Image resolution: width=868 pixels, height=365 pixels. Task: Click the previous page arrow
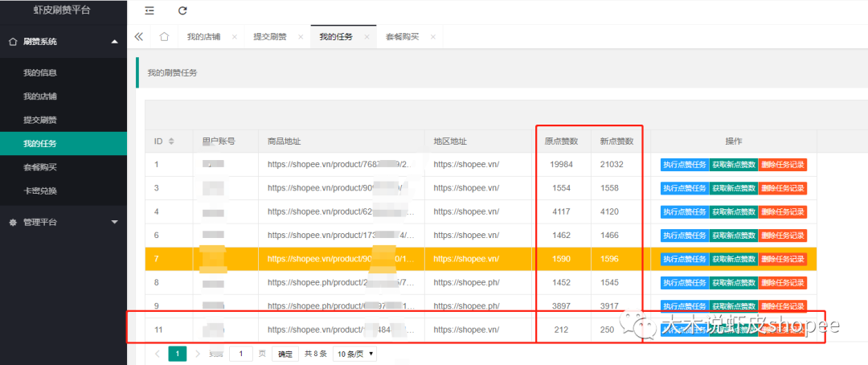click(158, 354)
